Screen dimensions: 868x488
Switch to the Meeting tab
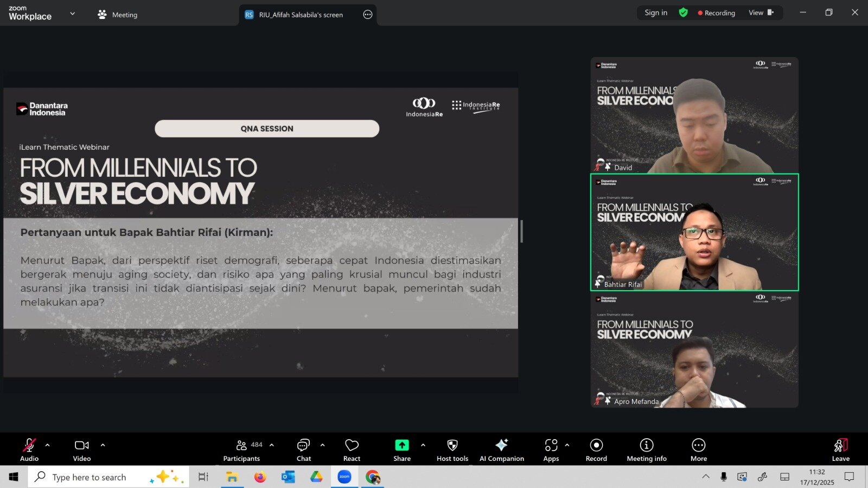(x=118, y=15)
